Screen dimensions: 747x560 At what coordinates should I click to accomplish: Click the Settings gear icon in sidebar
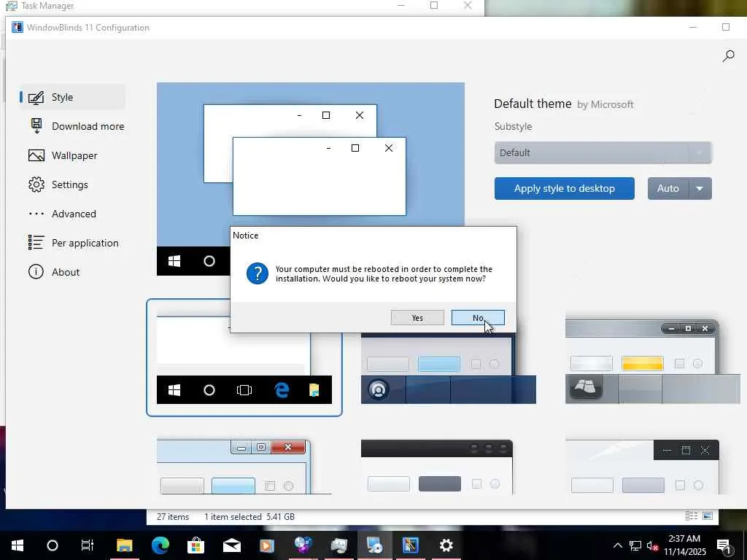coord(36,184)
